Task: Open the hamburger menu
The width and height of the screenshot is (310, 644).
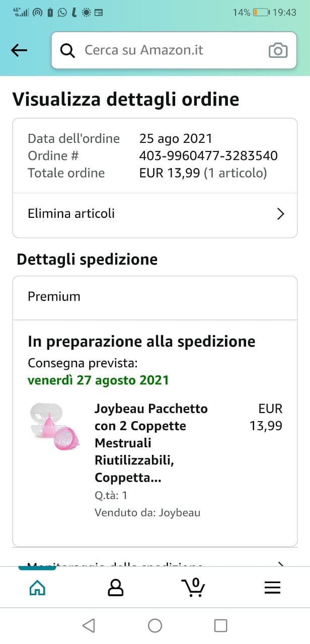Action: pos(272,587)
